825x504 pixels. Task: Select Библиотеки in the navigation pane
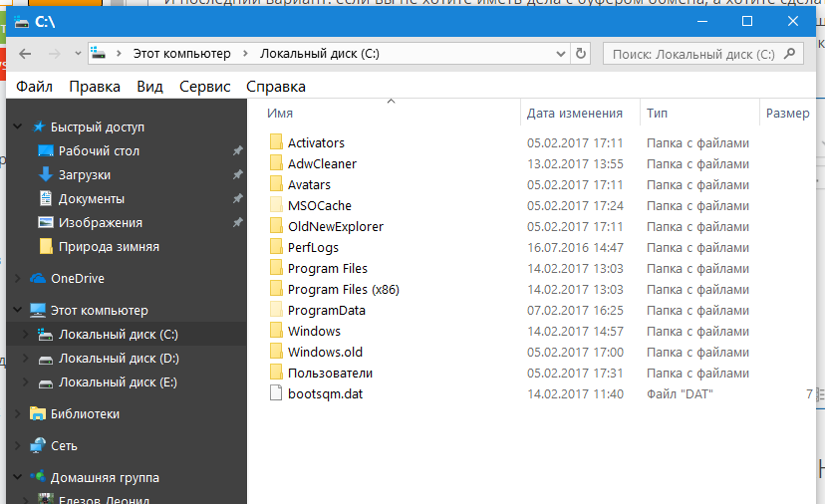click(x=86, y=414)
